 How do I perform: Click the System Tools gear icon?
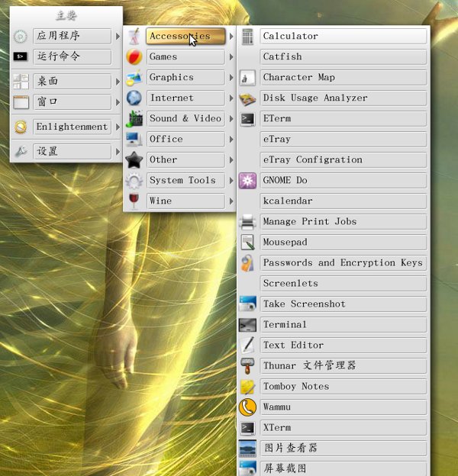pos(134,181)
